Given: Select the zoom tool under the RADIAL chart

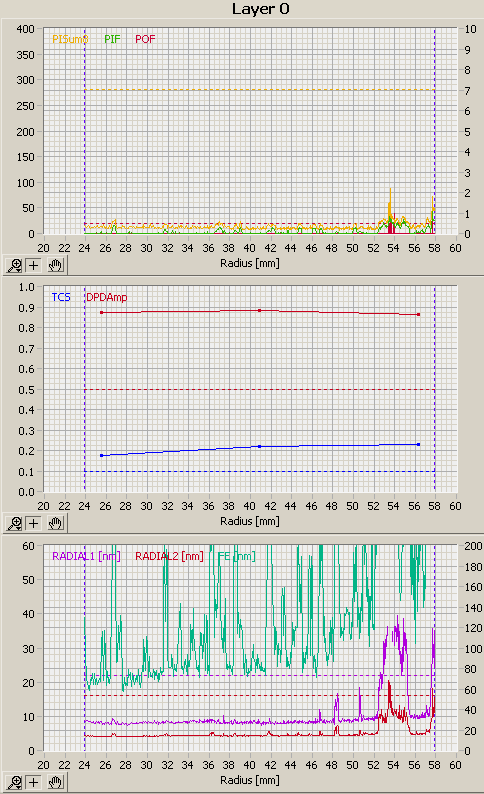Looking at the screenshot, I should pos(14,782).
